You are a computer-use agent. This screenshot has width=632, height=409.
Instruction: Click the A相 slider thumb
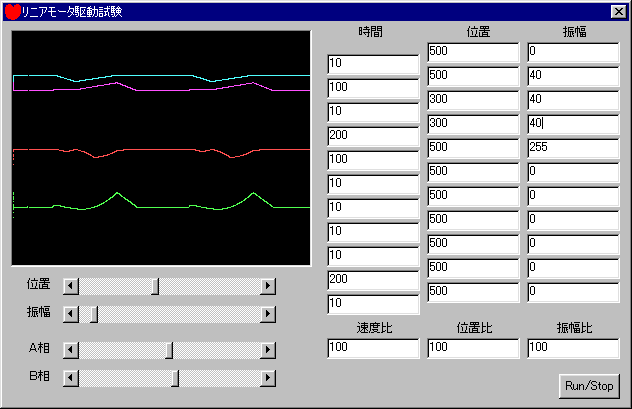[x=169, y=350]
